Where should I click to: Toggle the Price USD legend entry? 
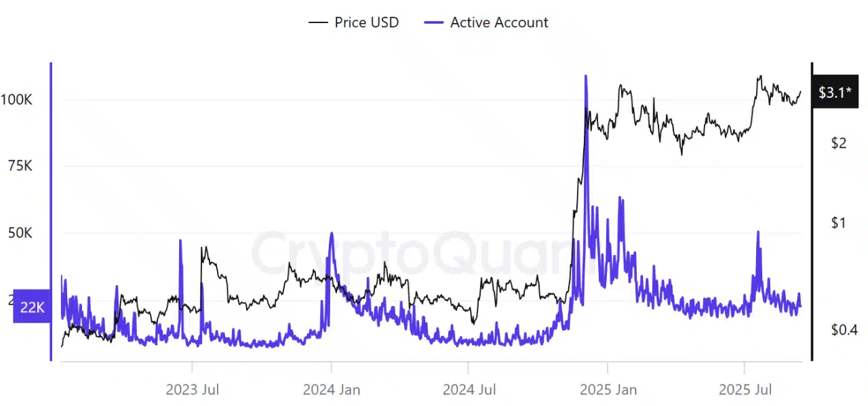click(366, 22)
